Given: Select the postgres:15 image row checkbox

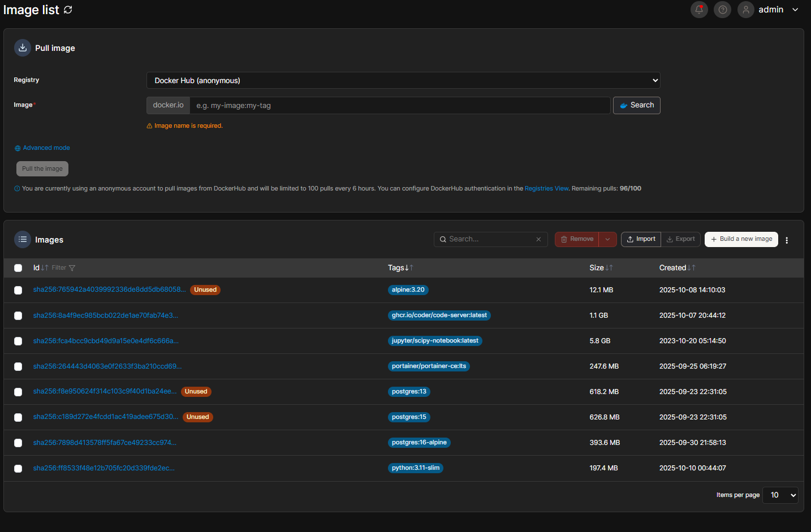Looking at the screenshot, I should (x=18, y=417).
